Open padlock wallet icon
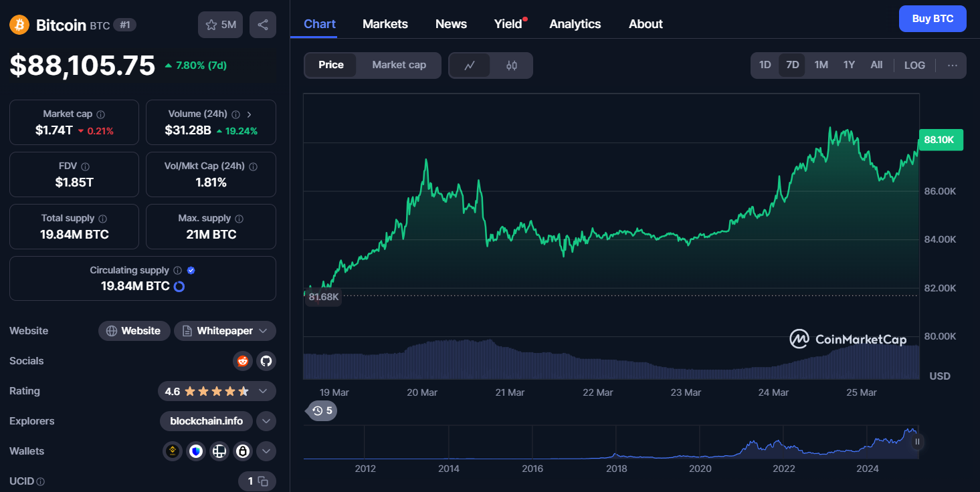 (242, 451)
